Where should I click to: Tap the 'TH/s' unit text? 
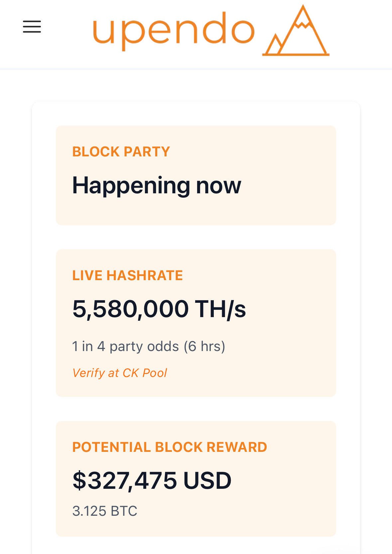pos(220,309)
